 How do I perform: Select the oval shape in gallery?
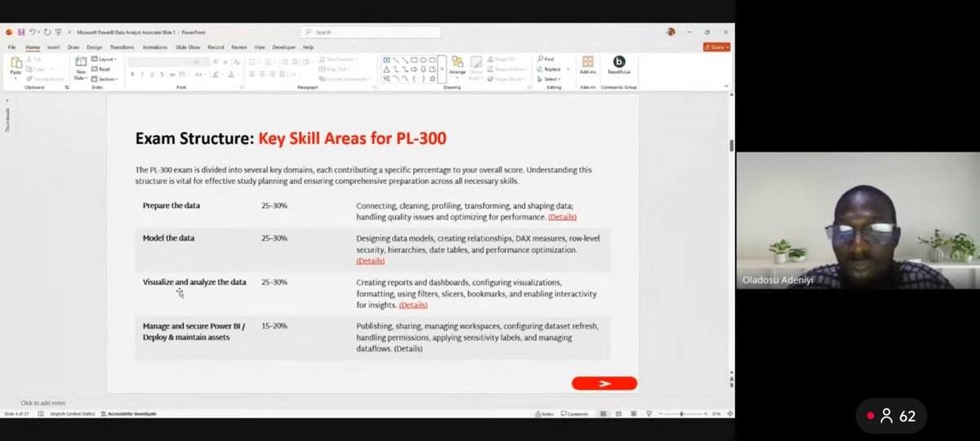(423, 60)
